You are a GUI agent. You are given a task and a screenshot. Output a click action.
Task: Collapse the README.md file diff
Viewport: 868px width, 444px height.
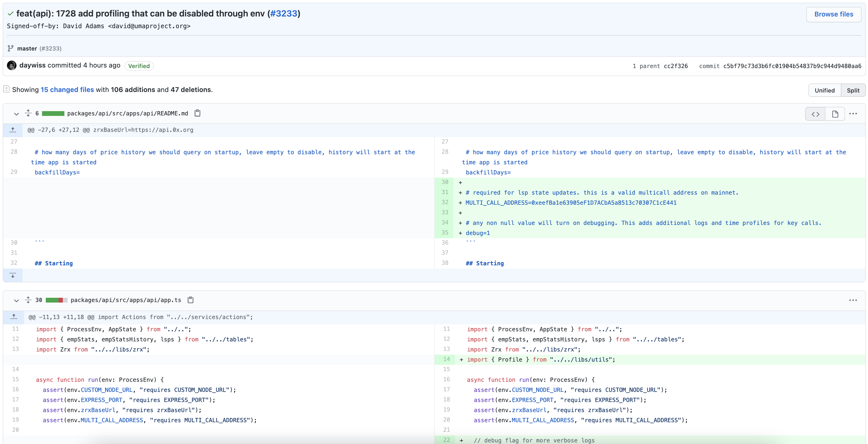click(16, 114)
